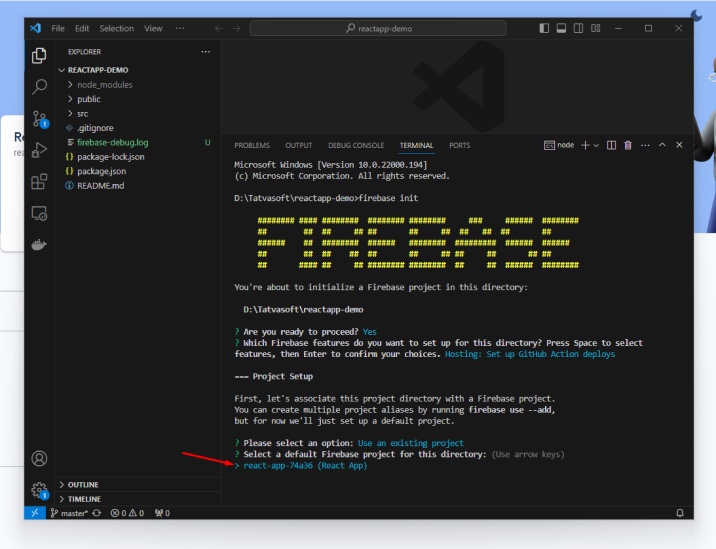716x549 pixels.
Task: Maximize the panel with the up chevron
Action: point(662,145)
